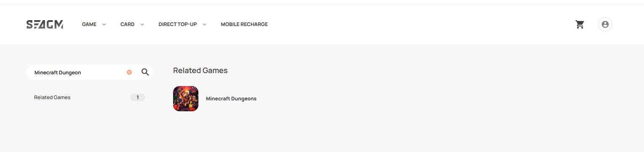Open the shopping cart
Viewport: 644px width, 152px height.
(580, 24)
